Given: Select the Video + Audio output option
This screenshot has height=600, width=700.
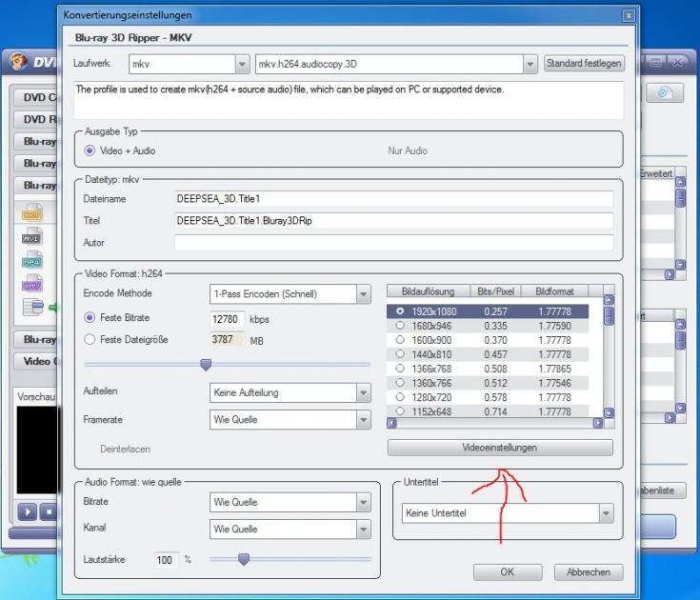Looking at the screenshot, I should pos(90,150).
